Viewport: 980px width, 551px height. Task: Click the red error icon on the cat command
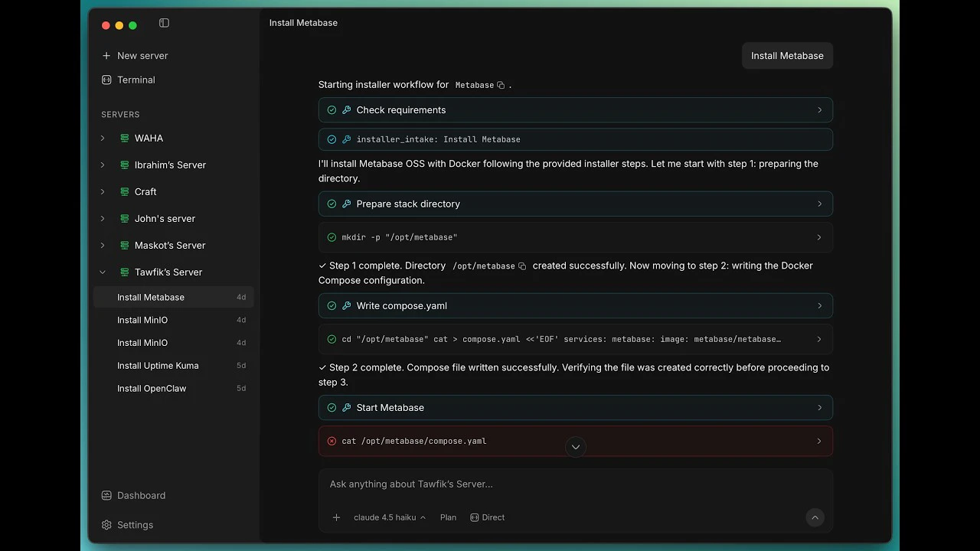pyautogui.click(x=332, y=441)
